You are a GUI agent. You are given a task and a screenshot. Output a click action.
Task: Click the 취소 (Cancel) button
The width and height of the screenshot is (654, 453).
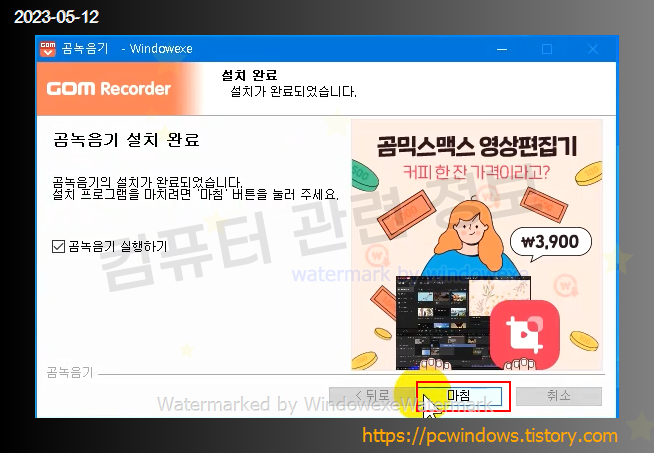tap(559, 396)
